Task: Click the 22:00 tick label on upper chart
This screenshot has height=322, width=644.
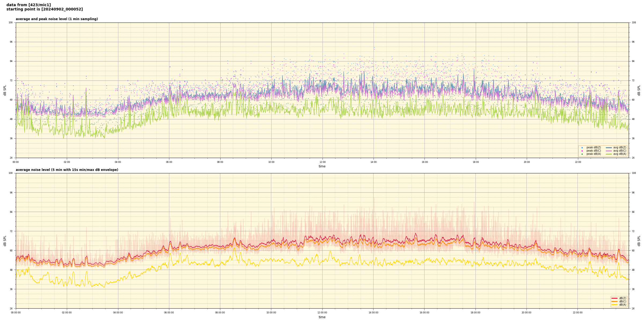Action: click(x=578, y=162)
